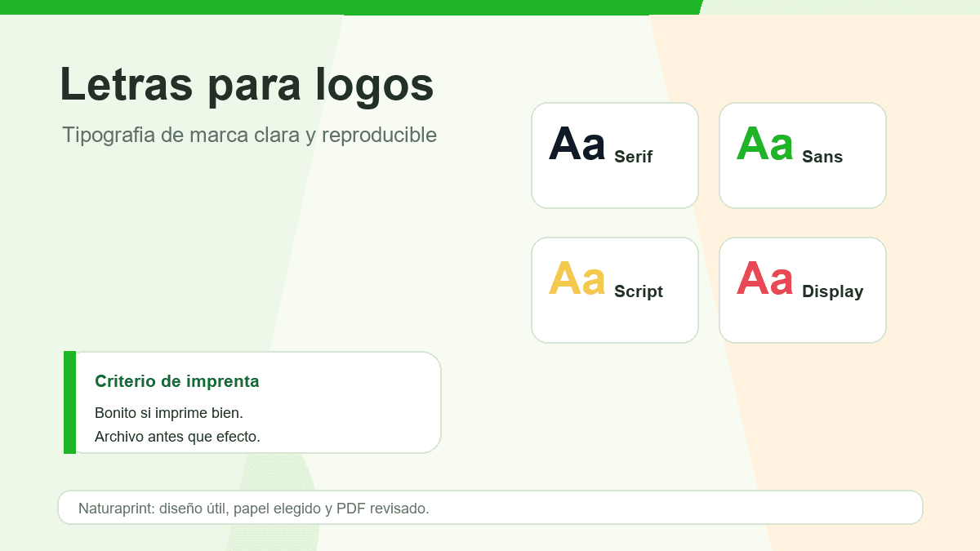Select the yellow 'Aa' Script sample
The height and width of the screenshot is (551, 980).
(577, 278)
